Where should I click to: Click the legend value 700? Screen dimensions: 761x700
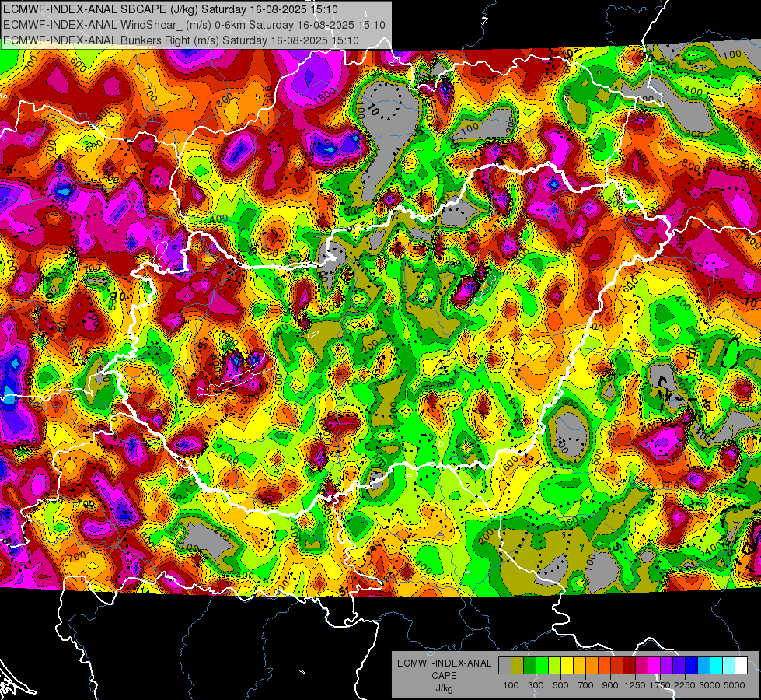click(x=586, y=685)
